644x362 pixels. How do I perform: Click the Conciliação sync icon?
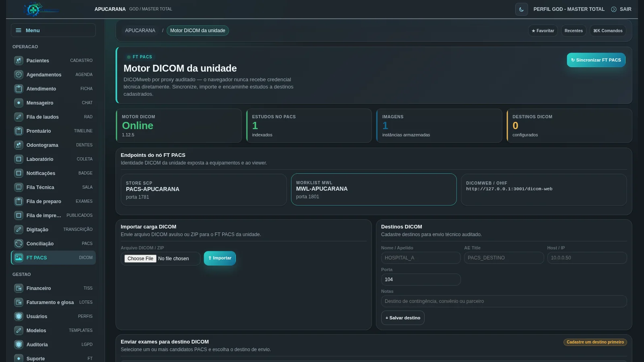pos(19,243)
